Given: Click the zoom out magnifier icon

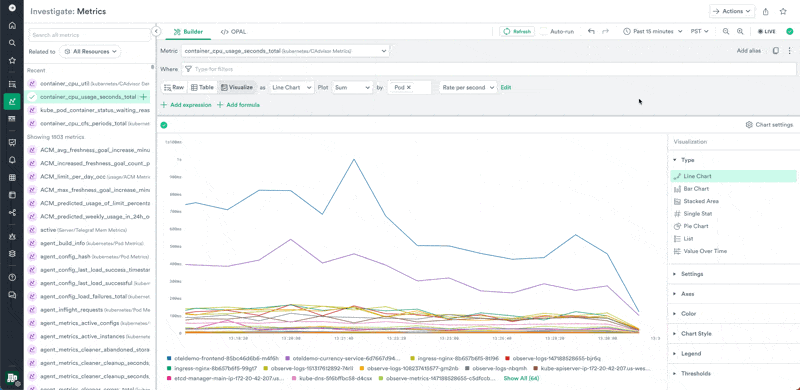Looking at the screenshot, I should pos(726,32).
